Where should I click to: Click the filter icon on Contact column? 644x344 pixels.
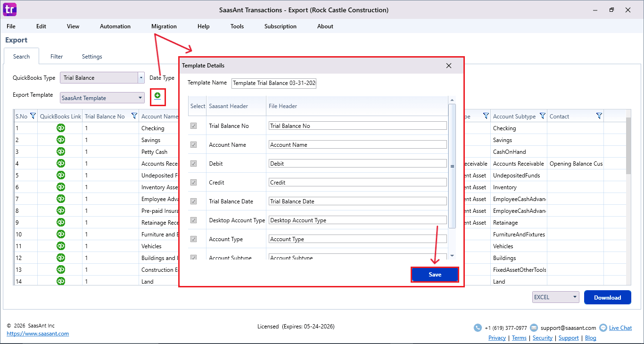coord(599,116)
